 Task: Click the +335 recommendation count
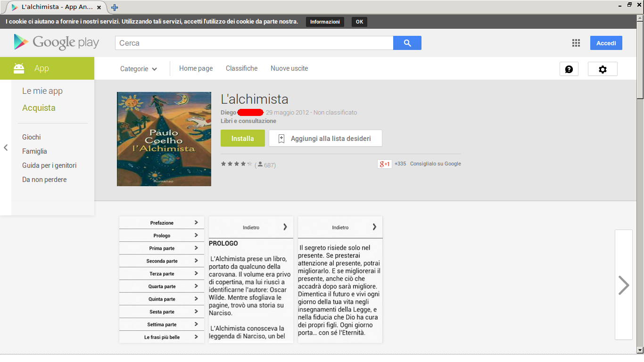(400, 164)
